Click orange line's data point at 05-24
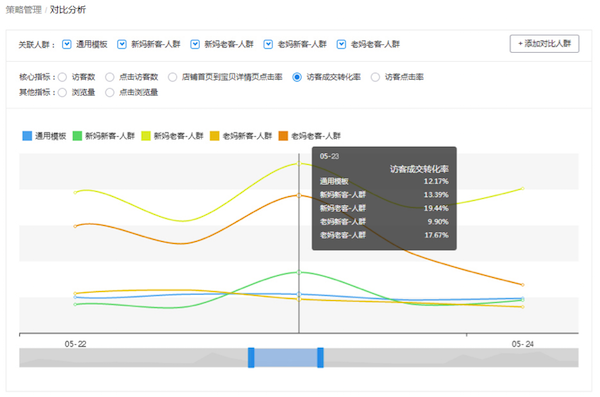 point(523,285)
